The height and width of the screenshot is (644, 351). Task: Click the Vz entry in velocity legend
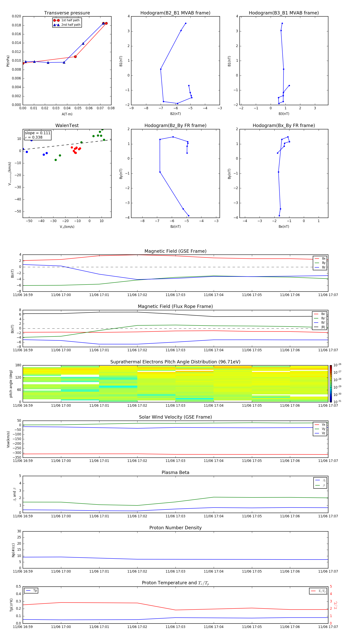(x=320, y=433)
